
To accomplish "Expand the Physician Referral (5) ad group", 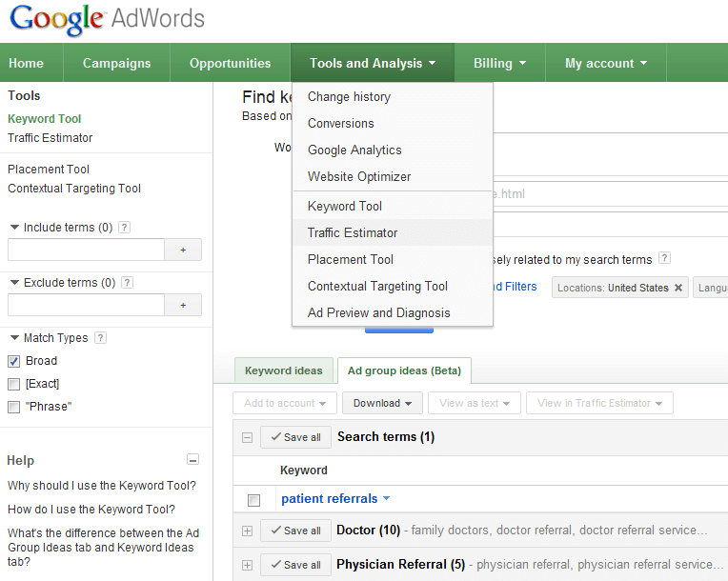I will point(248,565).
